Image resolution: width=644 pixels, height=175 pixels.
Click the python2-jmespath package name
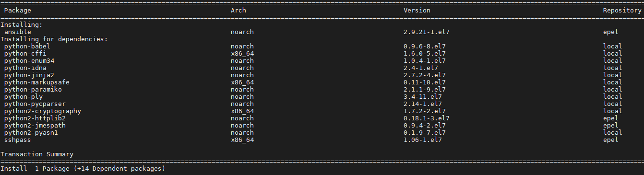click(x=35, y=126)
